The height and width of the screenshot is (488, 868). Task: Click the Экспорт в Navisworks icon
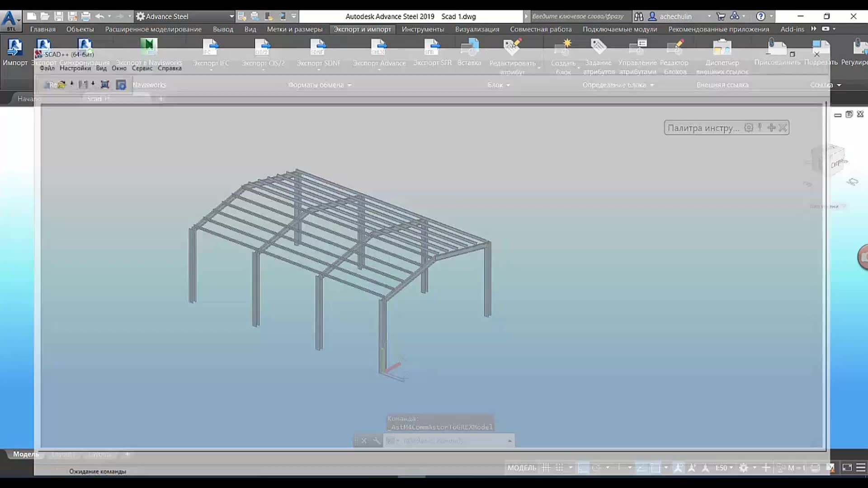(x=149, y=46)
